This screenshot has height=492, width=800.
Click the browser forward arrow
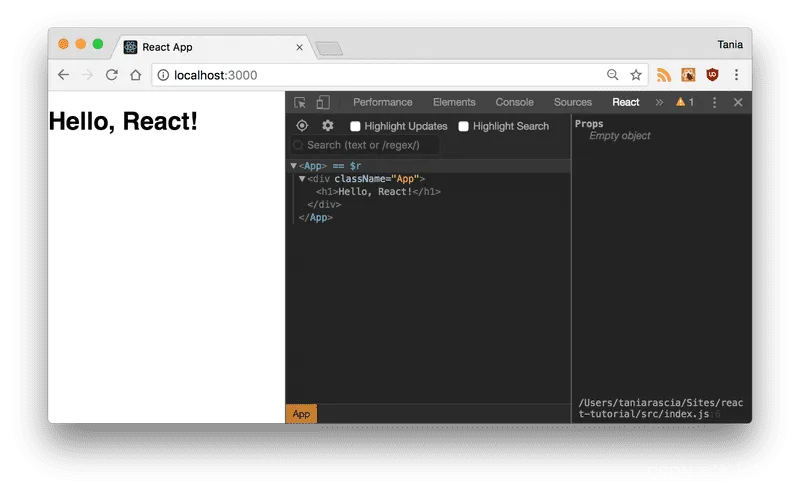tap(87, 75)
